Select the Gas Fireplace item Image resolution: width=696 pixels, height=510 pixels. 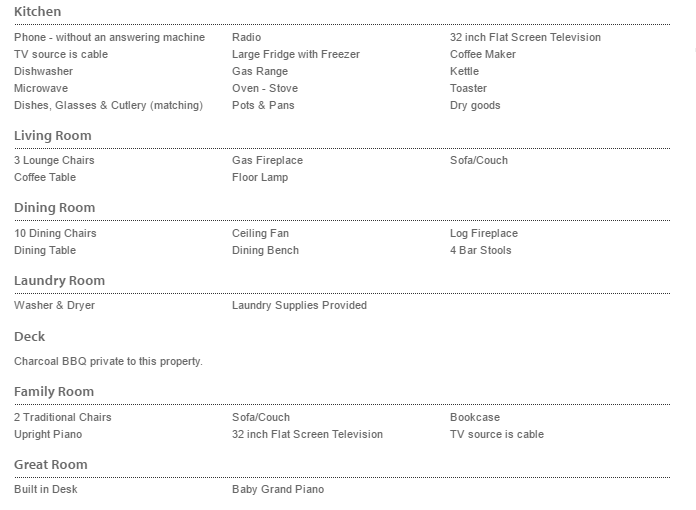click(x=267, y=160)
